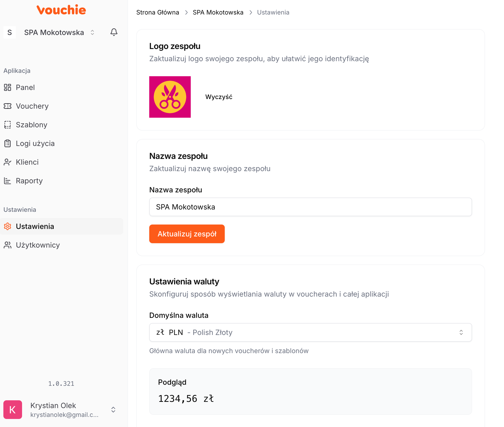Click the SPA Mokotowska breadcrumb link
This screenshot has width=504, height=427.
[x=218, y=12]
